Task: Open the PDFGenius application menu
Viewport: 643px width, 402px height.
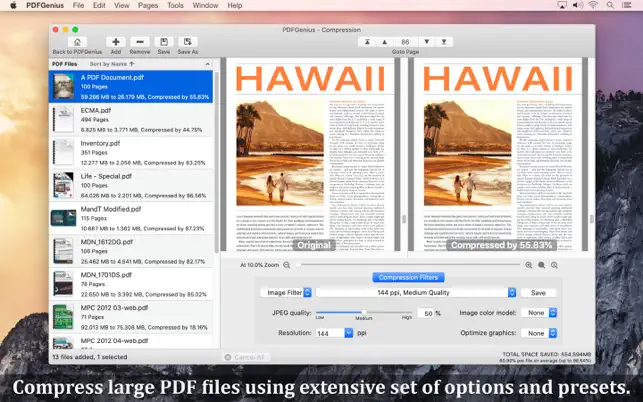Action: [x=45, y=5]
